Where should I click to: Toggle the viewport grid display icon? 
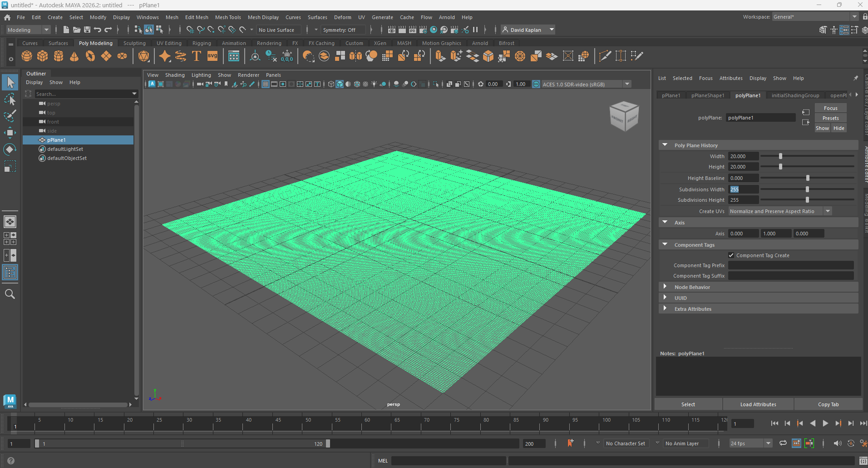(266, 84)
